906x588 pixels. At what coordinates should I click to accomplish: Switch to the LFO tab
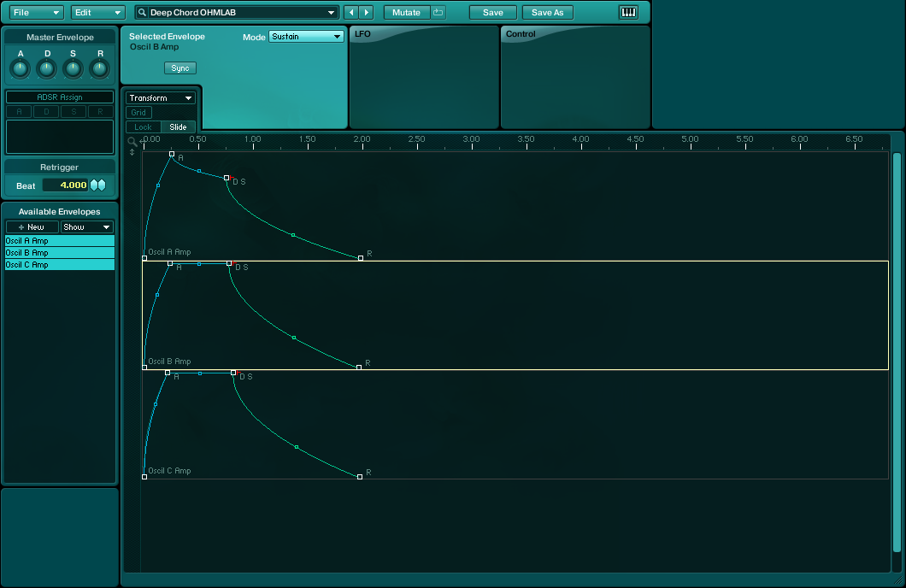pyautogui.click(x=363, y=34)
